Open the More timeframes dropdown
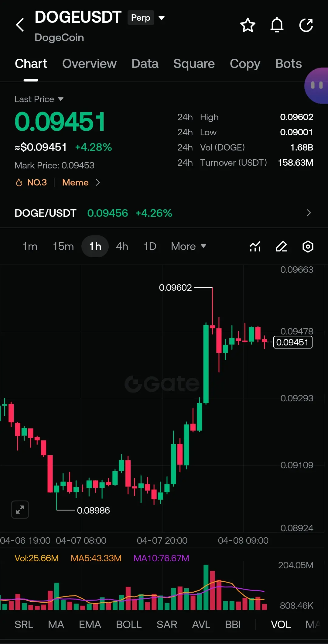 point(189,246)
